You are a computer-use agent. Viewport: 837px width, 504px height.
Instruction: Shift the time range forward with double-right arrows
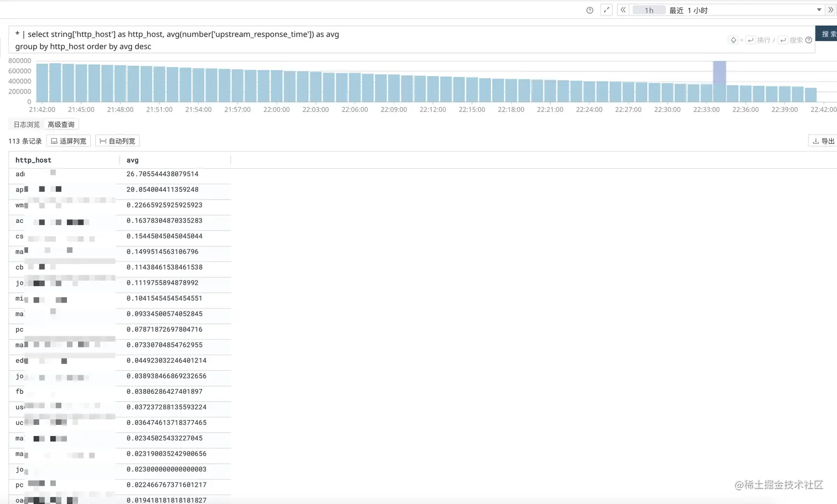(x=830, y=10)
